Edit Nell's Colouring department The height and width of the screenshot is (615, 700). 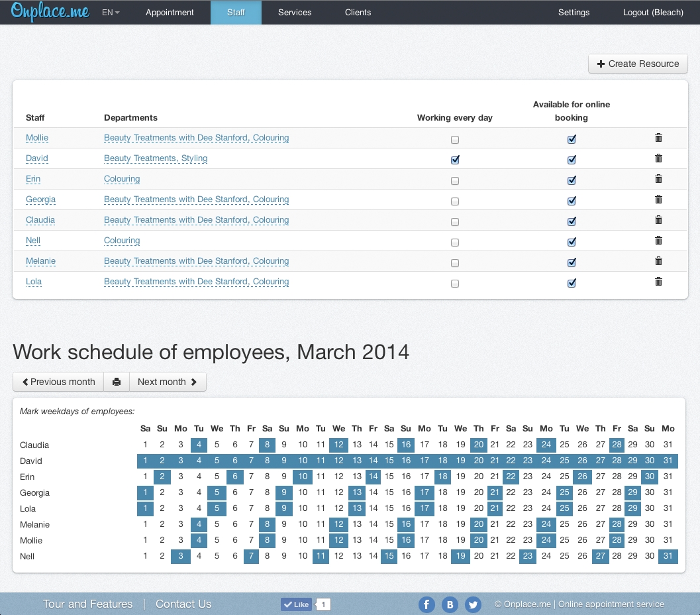122,241
